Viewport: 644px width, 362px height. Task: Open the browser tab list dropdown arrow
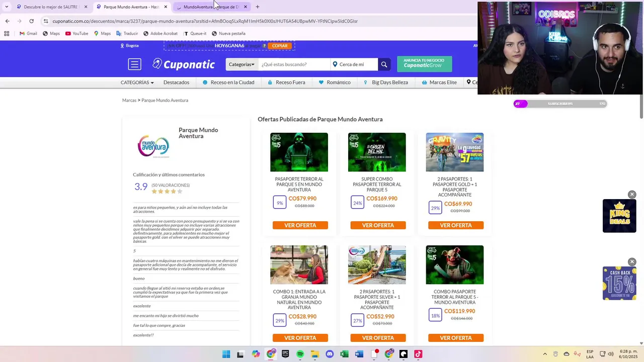6,7
